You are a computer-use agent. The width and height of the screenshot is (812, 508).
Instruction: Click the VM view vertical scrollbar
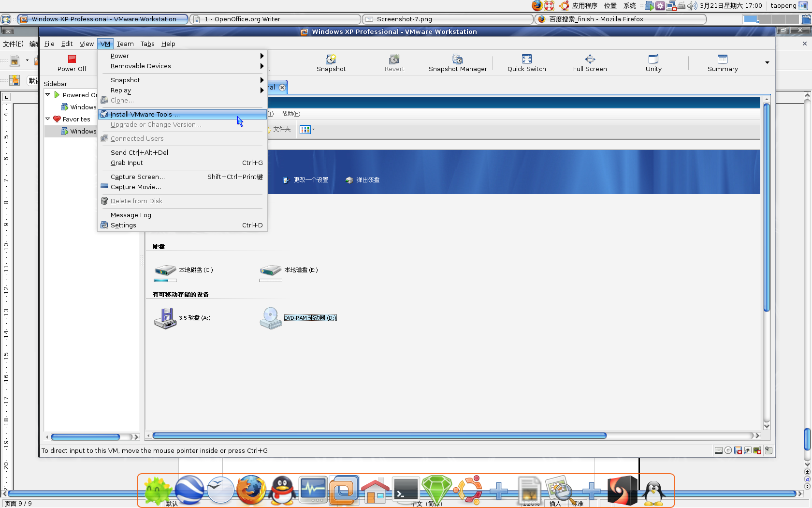767,208
